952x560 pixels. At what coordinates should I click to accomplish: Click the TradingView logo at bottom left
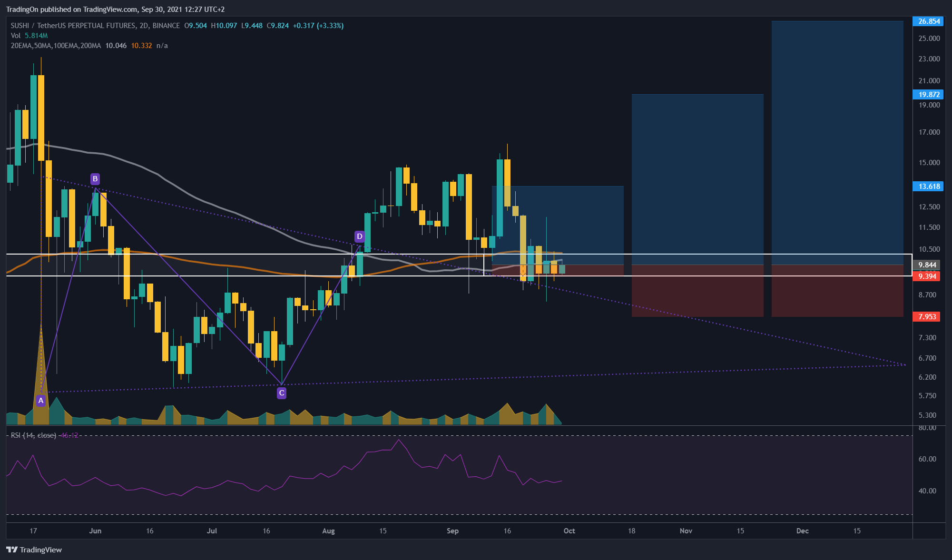[34, 550]
